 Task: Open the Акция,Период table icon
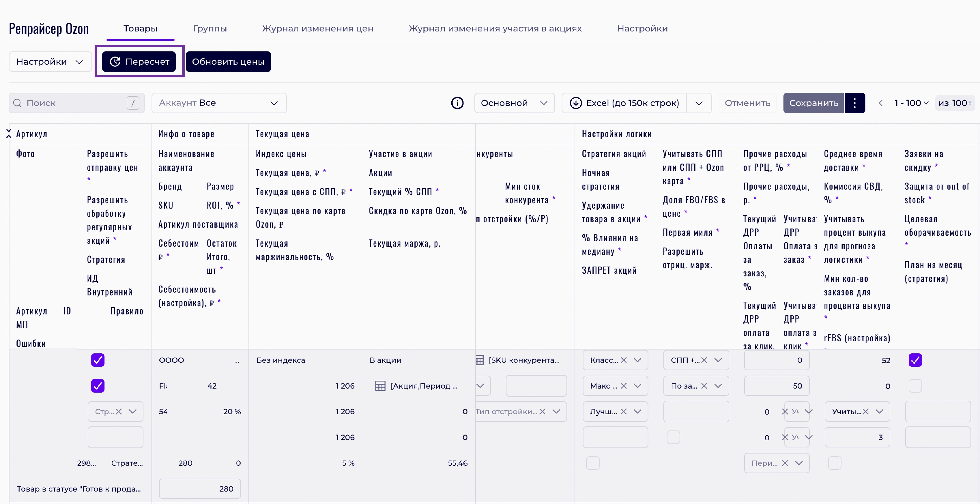pyautogui.click(x=380, y=386)
